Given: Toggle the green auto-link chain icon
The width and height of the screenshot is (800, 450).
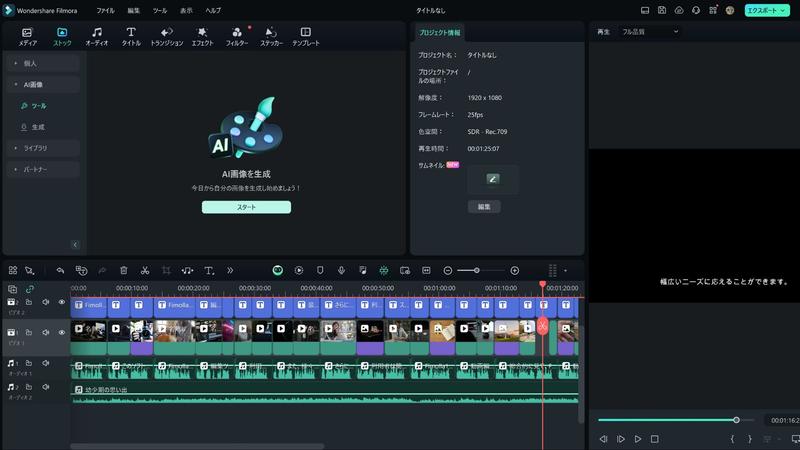Looking at the screenshot, I should [x=30, y=289].
